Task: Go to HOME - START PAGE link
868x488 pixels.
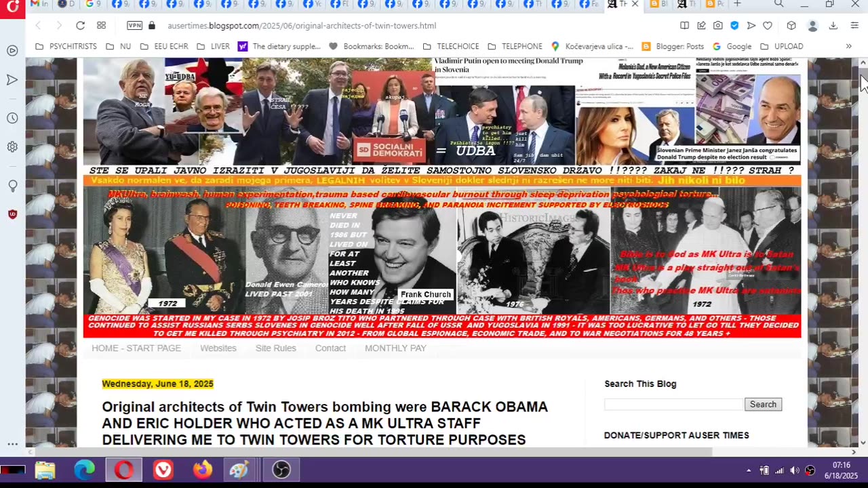Action: point(136,348)
